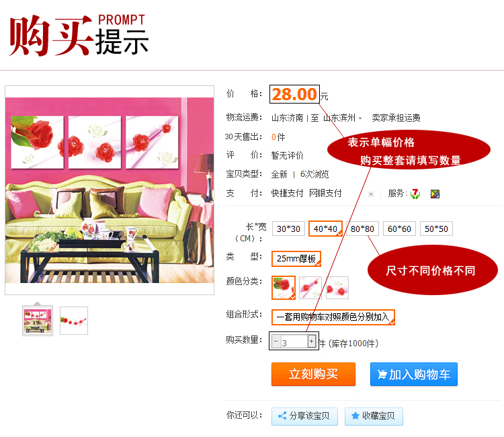The width and height of the screenshot is (504, 437).
Task: Click the cart icon on 加入购物车
Action: point(382,374)
